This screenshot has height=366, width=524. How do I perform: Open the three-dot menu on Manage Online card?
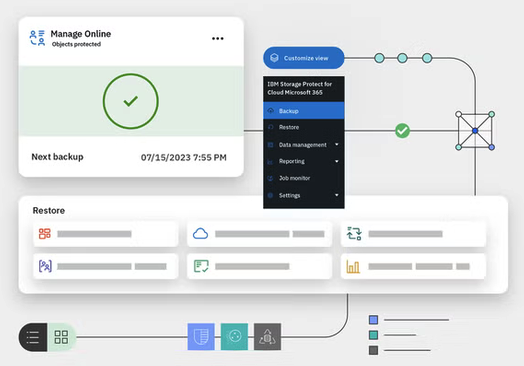point(218,38)
